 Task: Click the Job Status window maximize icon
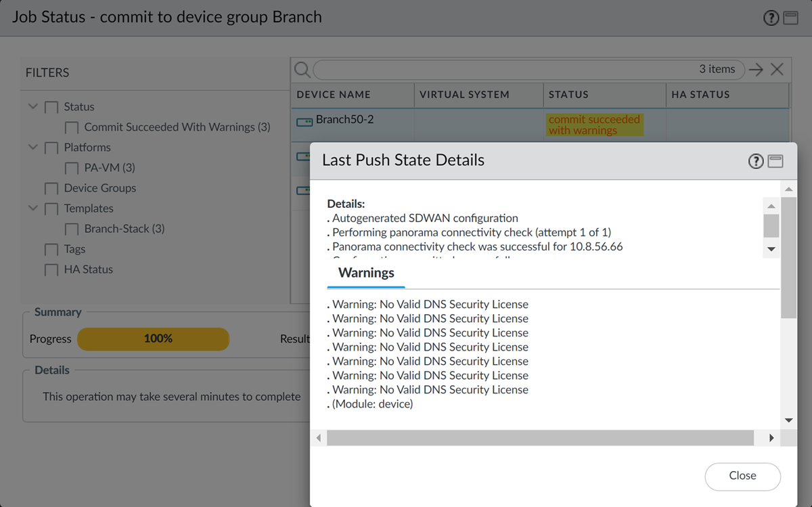click(790, 18)
